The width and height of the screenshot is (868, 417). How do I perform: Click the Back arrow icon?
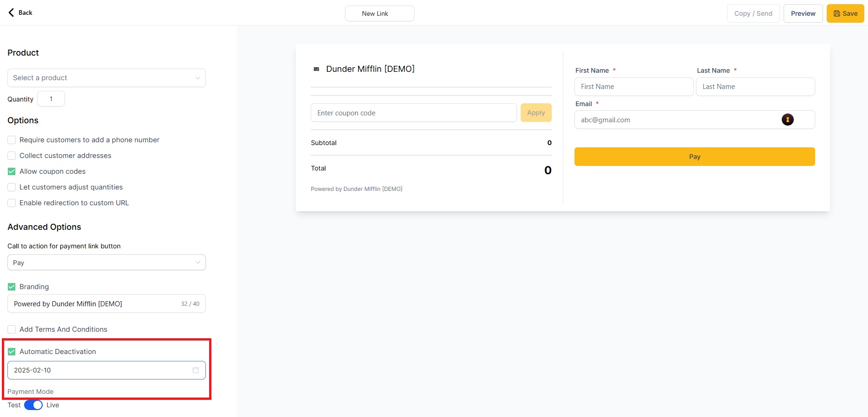click(x=11, y=13)
